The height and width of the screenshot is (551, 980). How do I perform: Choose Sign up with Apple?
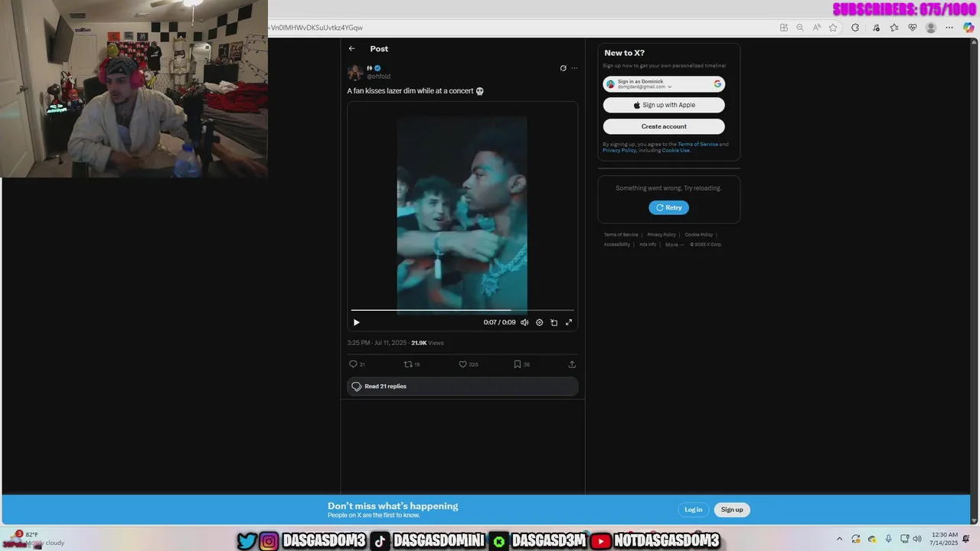coord(664,105)
